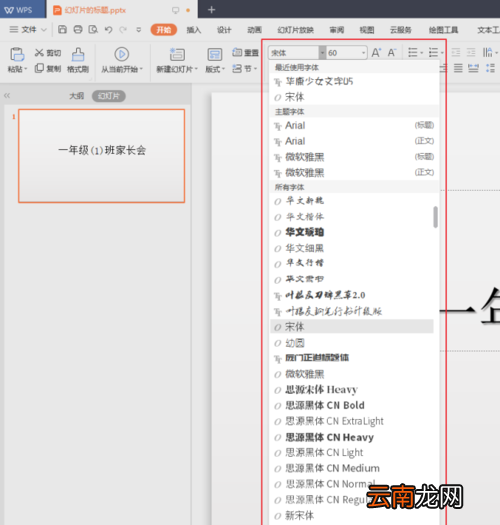Activate the 格式刷 format painter
This screenshot has width=500, height=525.
point(78,60)
